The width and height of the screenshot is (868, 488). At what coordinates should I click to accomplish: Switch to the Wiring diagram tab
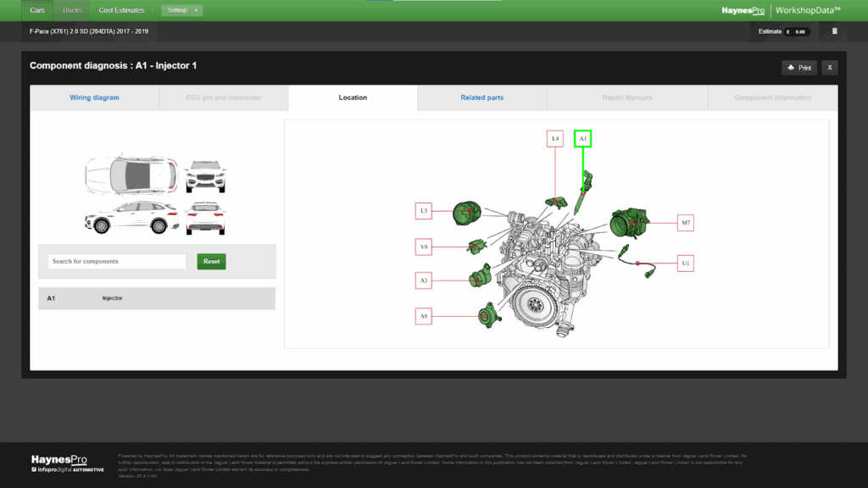click(x=95, y=97)
